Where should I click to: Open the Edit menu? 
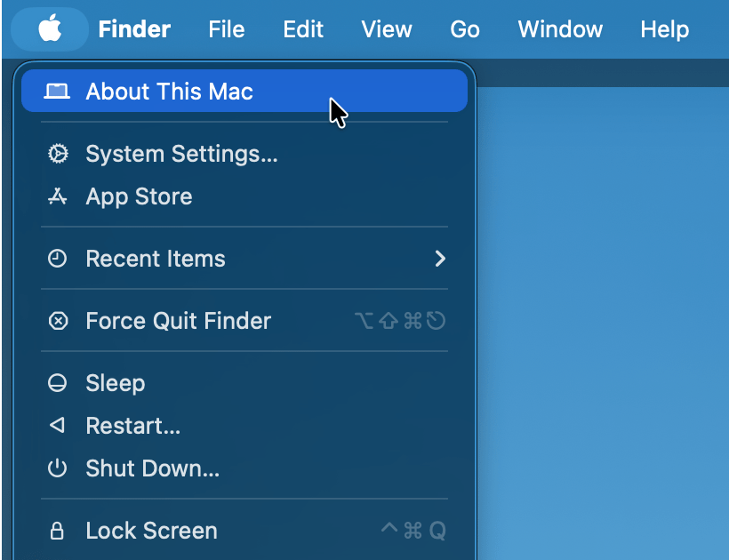(303, 29)
